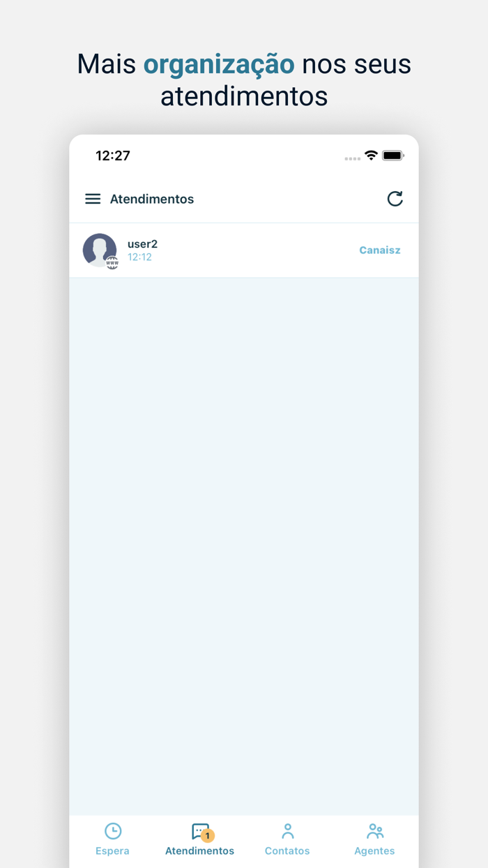Open the hamburger menu beside Atendimentos
This screenshot has width=488, height=868.
(93, 199)
